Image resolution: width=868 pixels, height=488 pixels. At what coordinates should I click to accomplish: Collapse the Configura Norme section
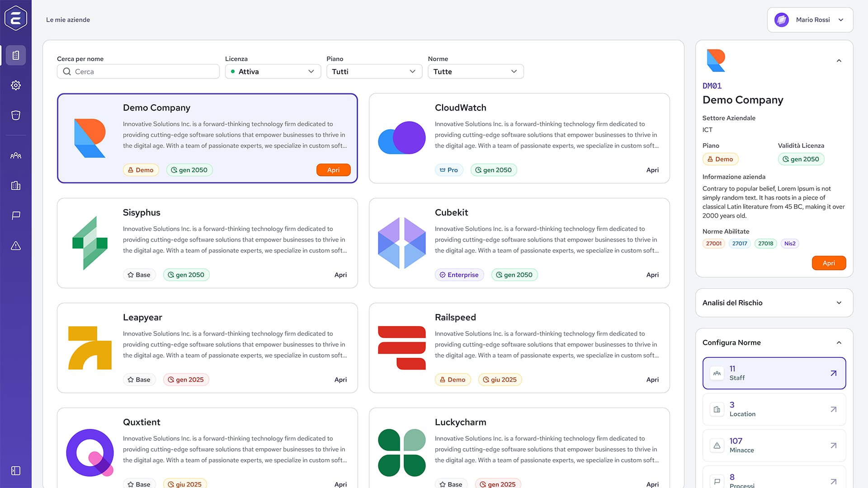point(839,343)
